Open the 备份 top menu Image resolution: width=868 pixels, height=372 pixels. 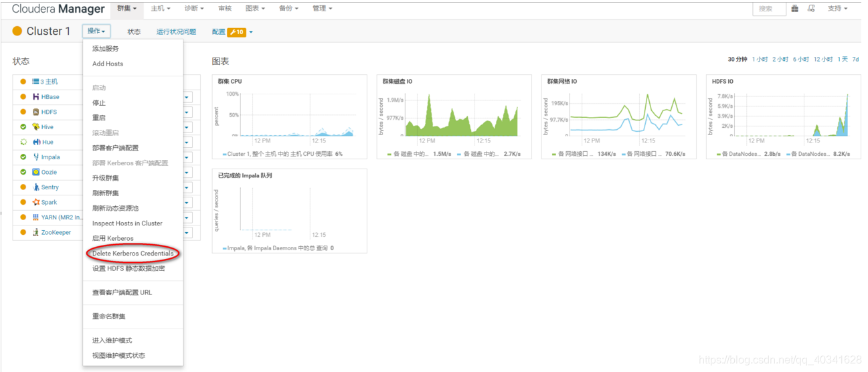click(288, 9)
